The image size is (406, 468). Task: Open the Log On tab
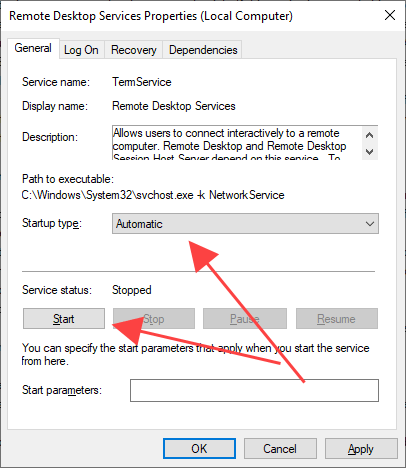tap(81, 50)
